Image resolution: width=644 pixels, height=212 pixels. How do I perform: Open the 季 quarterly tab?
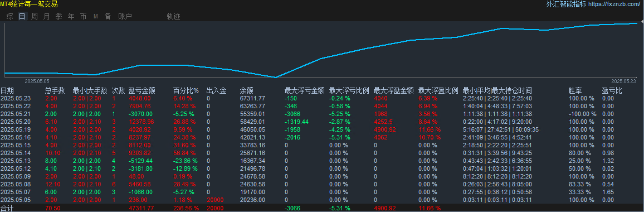pos(58,17)
